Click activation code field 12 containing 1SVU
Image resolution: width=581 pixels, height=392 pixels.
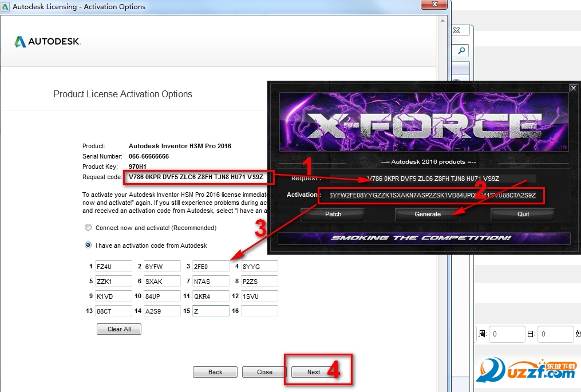coord(259,296)
